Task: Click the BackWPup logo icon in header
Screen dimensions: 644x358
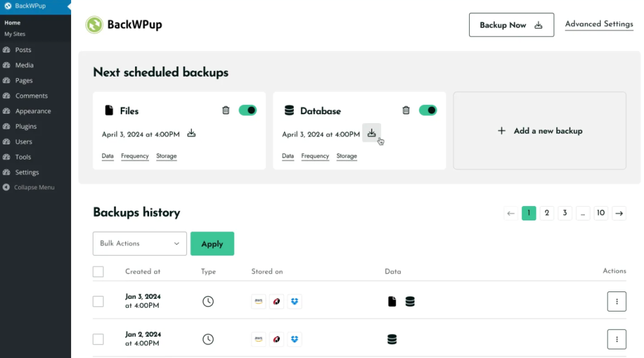Action: [94, 24]
